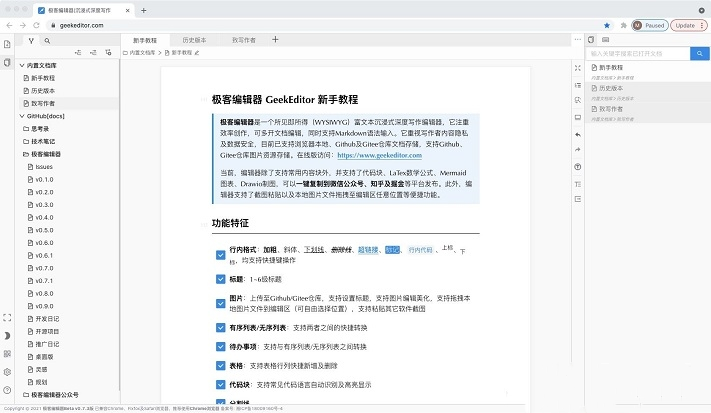Open the document library icon in left rail

pyautogui.click(x=7, y=62)
